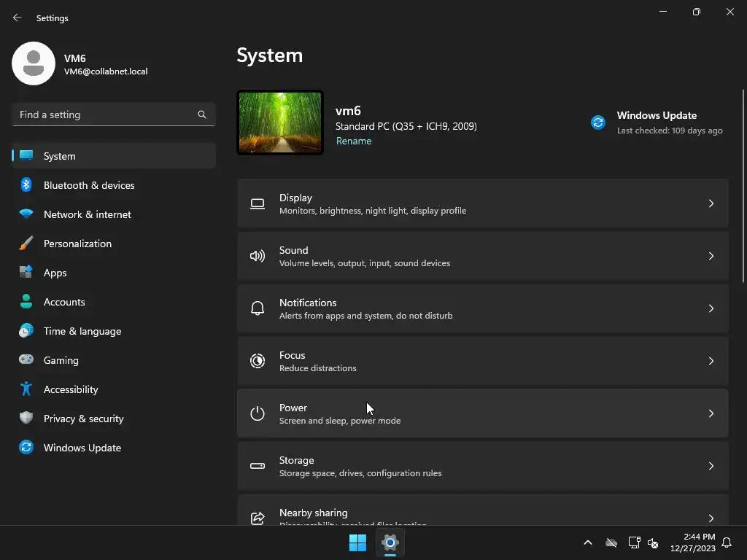Expand the Focus row chevron
The image size is (747, 560).
(x=711, y=361)
